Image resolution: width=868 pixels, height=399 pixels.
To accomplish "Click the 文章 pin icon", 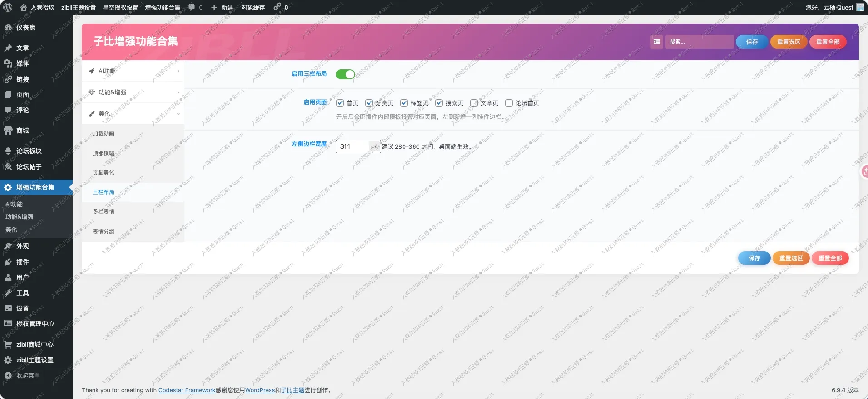I will pyautogui.click(x=8, y=48).
